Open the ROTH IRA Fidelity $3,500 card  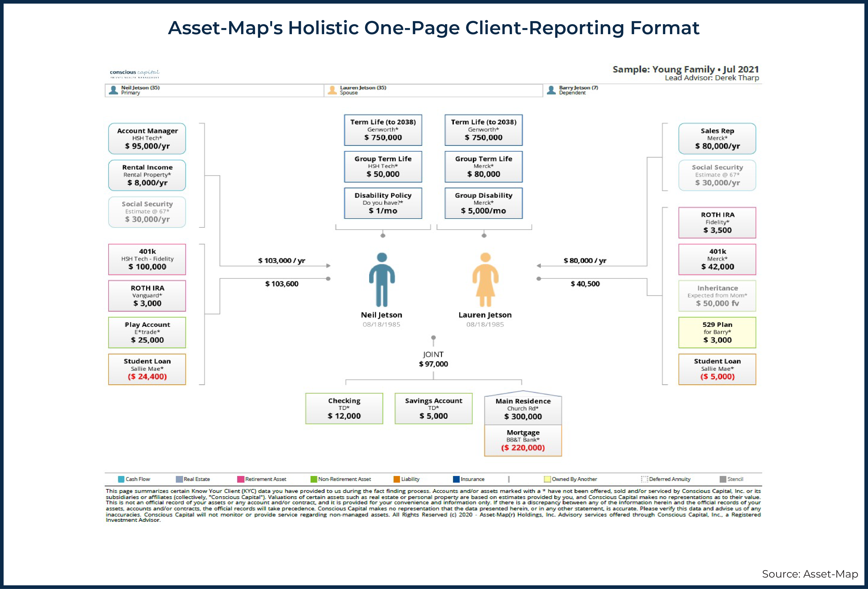pyautogui.click(x=717, y=223)
